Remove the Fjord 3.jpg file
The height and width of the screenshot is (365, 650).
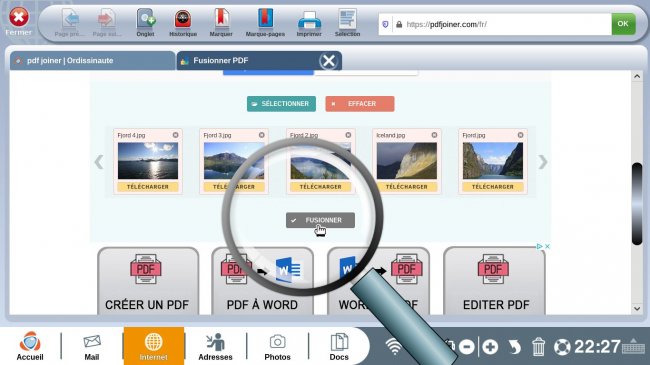click(262, 135)
